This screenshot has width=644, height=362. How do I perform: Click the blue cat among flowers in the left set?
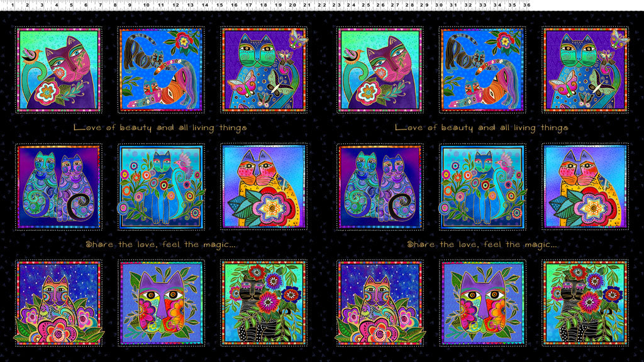pos(161,186)
